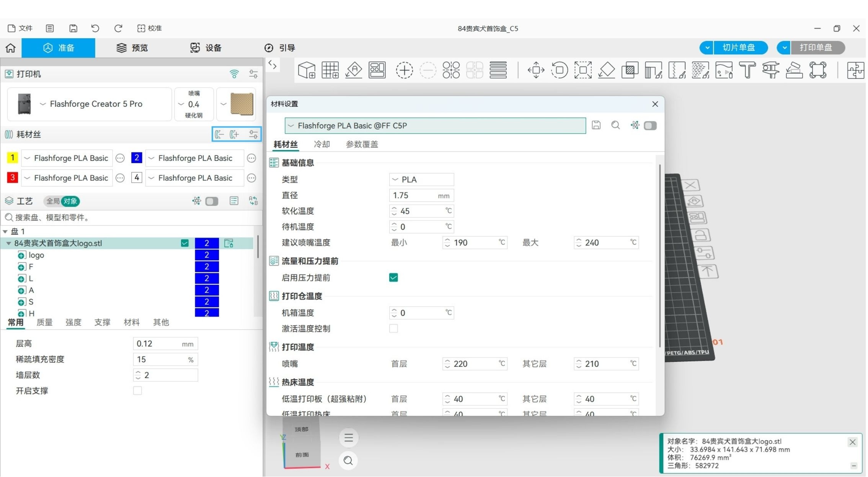Image resolution: width=868 pixels, height=477 pixels.
Task: Select the Lay on face tool
Action: 607,70
